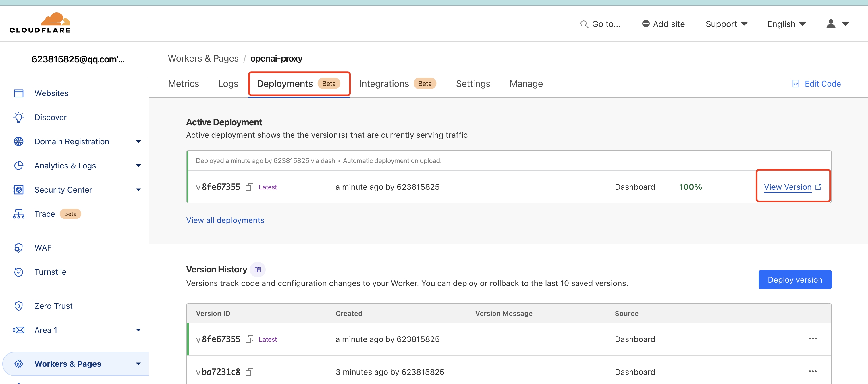Click the Discover lightbulb icon
The image size is (868, 384).
[19, 117]
